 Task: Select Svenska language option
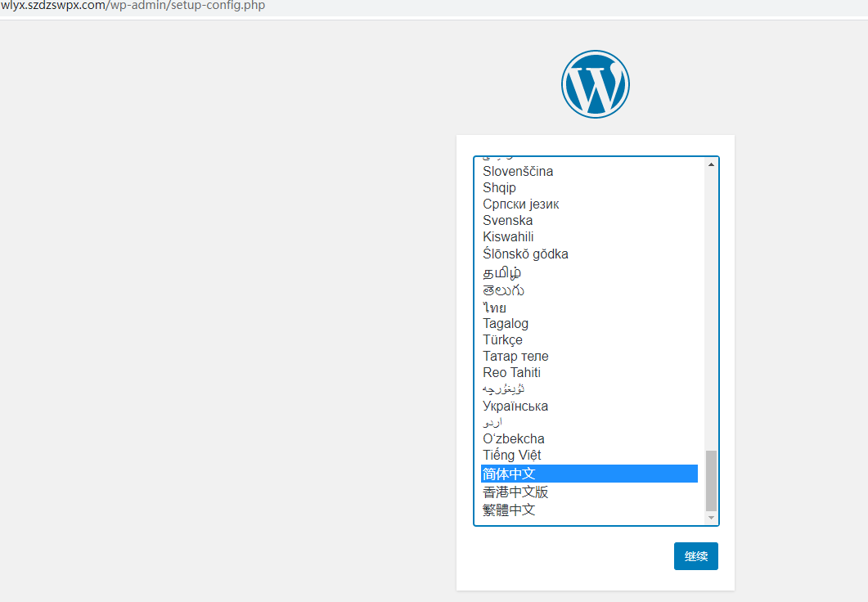point(507,220)
